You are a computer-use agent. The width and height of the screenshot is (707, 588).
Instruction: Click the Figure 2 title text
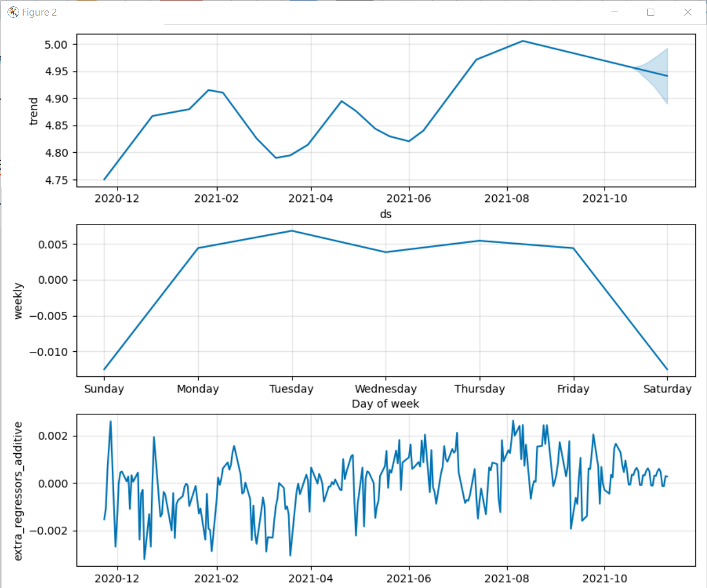coord(39,12)
